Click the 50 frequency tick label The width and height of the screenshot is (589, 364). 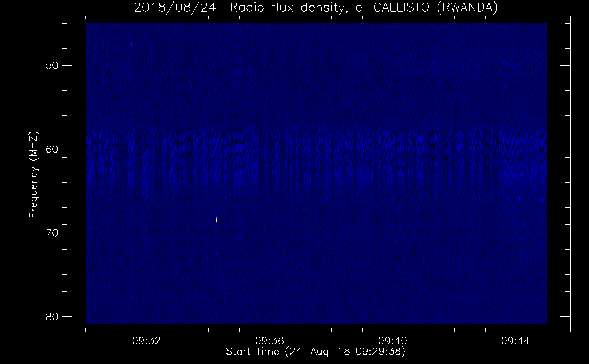pos(52,66)
